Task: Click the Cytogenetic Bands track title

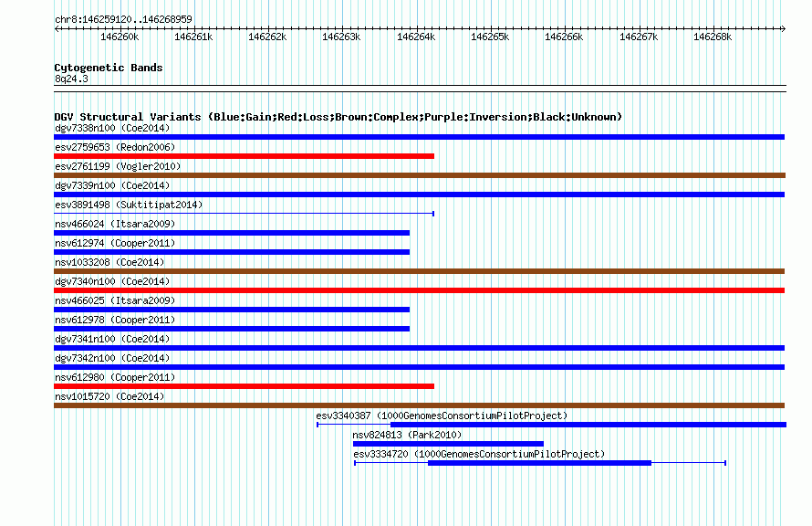Action: point(109,68)
